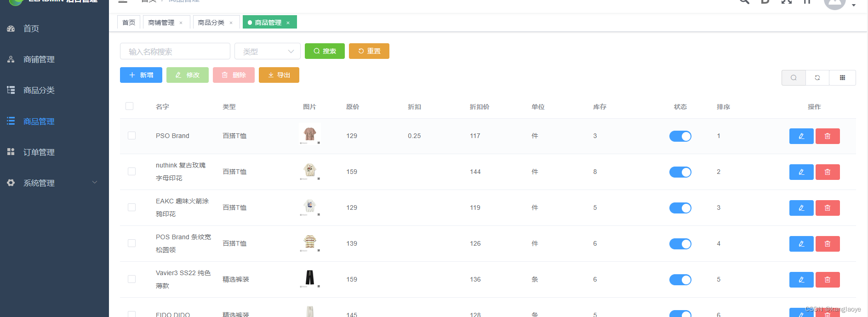Screen dimensions: 868x317
Task: Focus the 输入名称搜索 input field
Action: click(x=175, y=51)
